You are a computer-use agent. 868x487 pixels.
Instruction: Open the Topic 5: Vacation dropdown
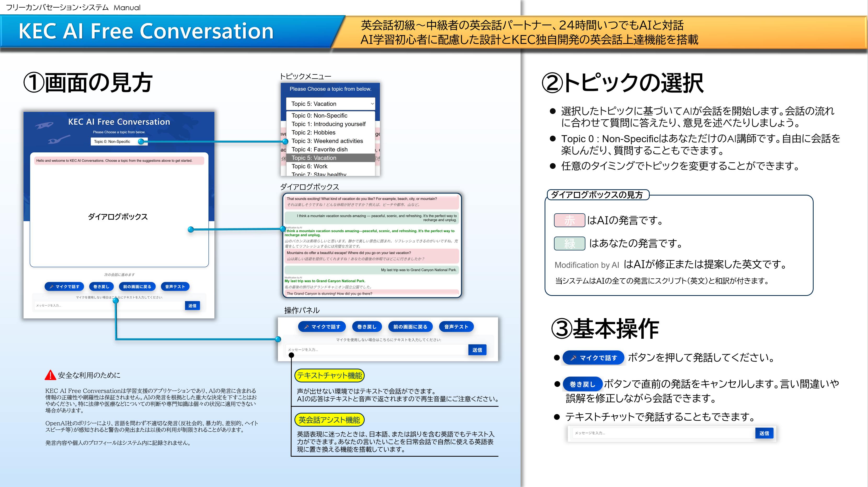click(330, 104)
